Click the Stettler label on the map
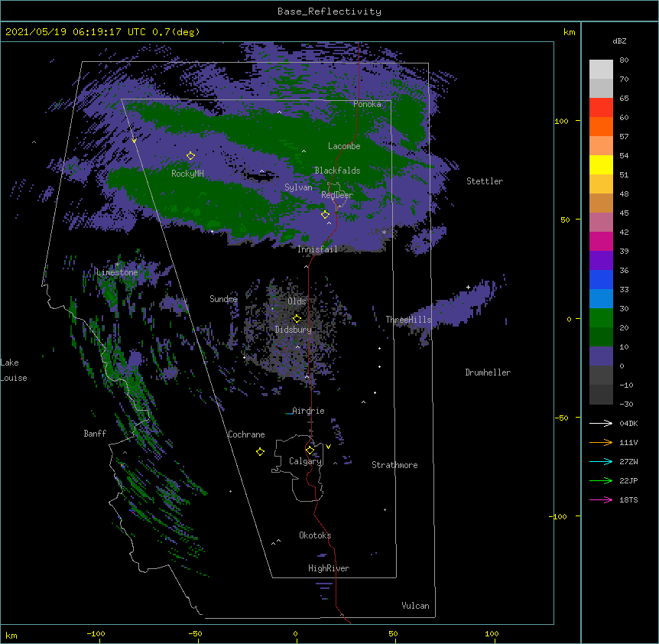Viewport: 659px width, 644px height. pyautogui.click(x=485, y=181)
